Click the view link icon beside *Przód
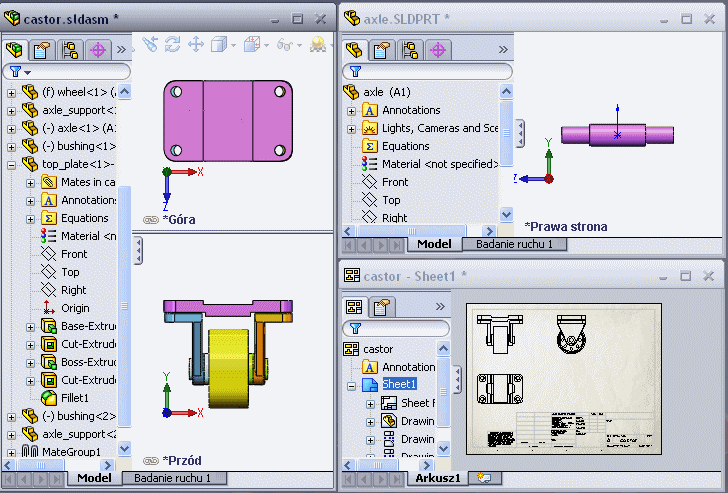The image size is (728, 493). click(x=150, y=460)
